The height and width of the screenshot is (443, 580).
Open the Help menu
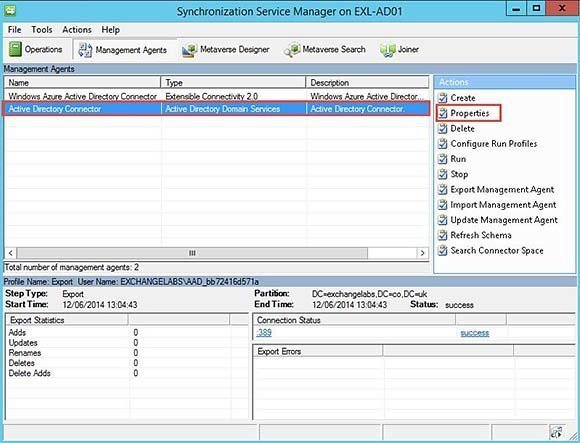[x=111, y=30]
